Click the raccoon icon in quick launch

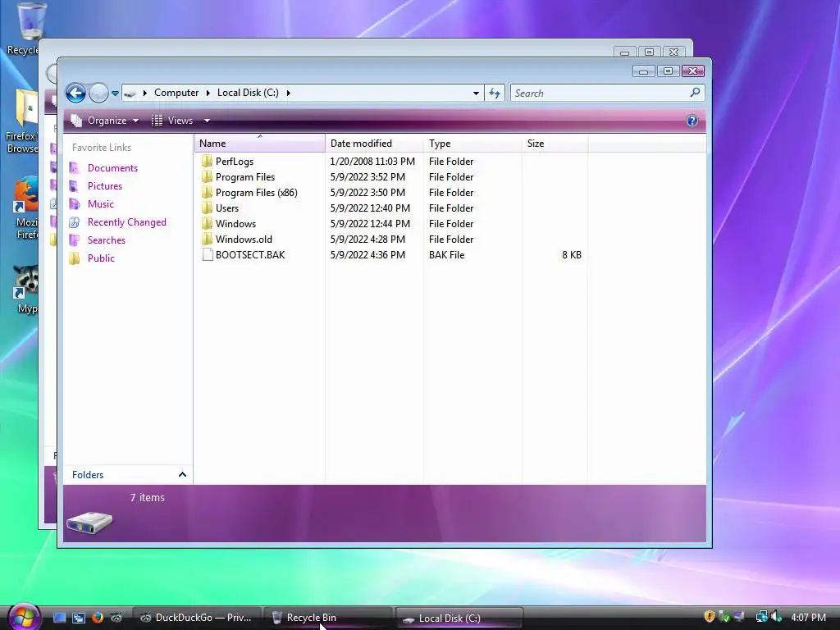(x=116, y=618)
